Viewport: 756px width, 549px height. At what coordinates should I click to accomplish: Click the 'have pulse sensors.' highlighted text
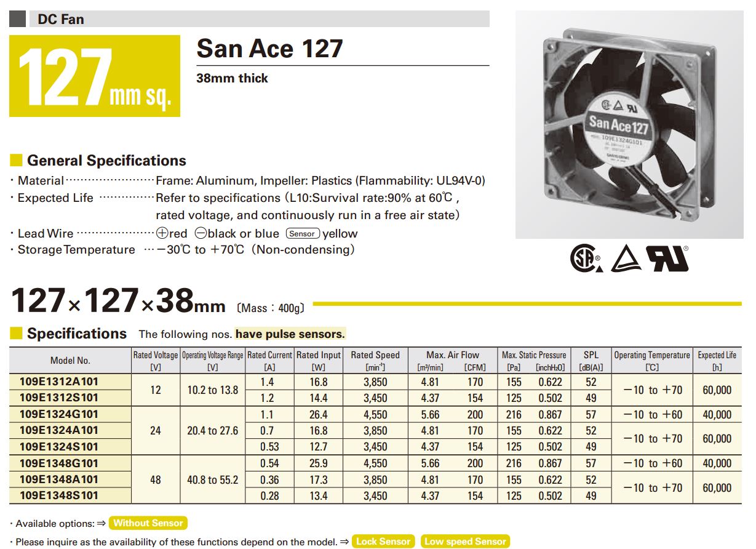pos(290,334)
